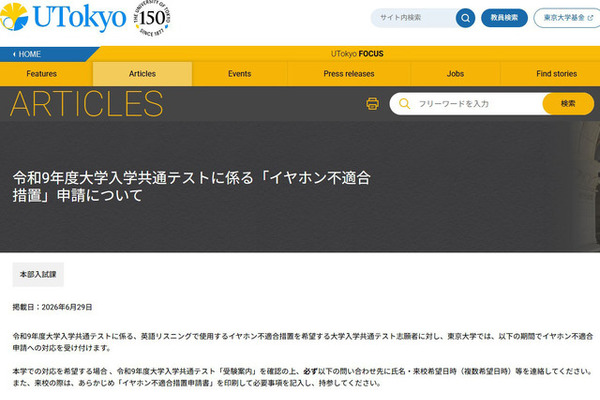Open the Events tab
600x400 pixels.
pyautogui.click(x=240, y=74)
